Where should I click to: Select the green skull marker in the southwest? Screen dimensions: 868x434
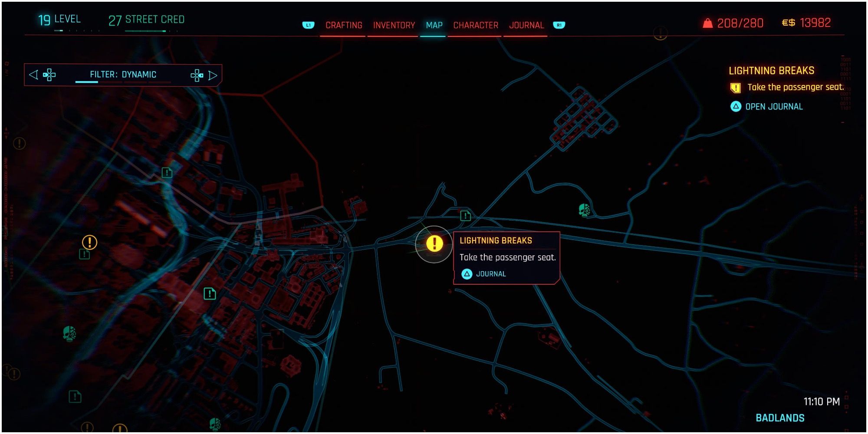click(x=69, y=334)
